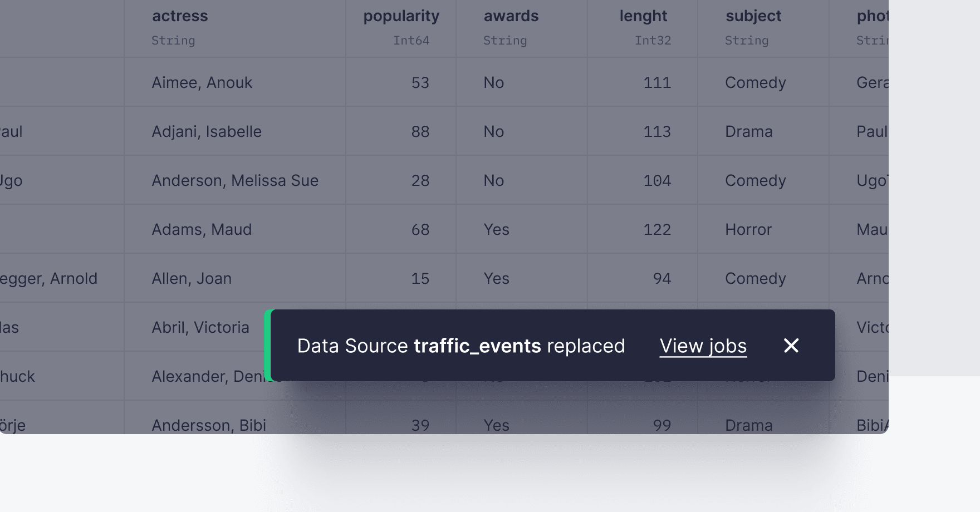Dismiss the notification with the X icon
Viewport: 980px width, 512px height.
point(791,346)
